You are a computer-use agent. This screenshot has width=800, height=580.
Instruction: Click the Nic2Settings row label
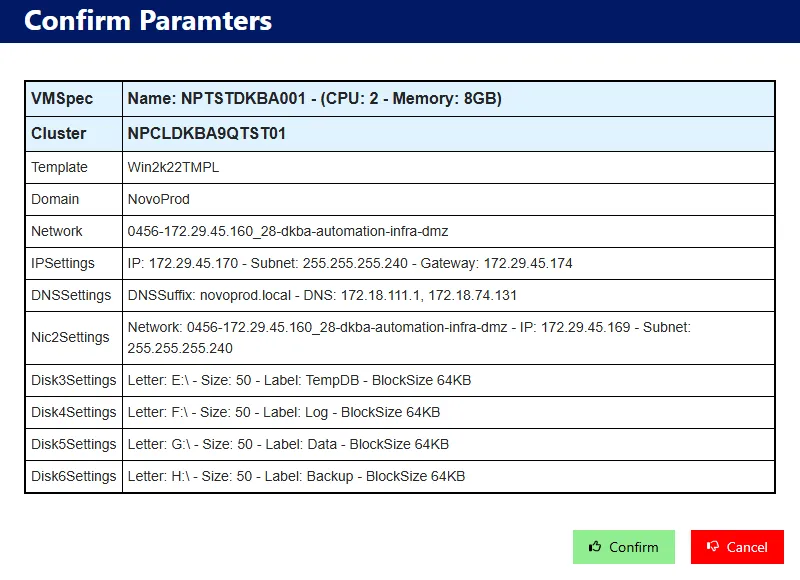coord(70,337)
